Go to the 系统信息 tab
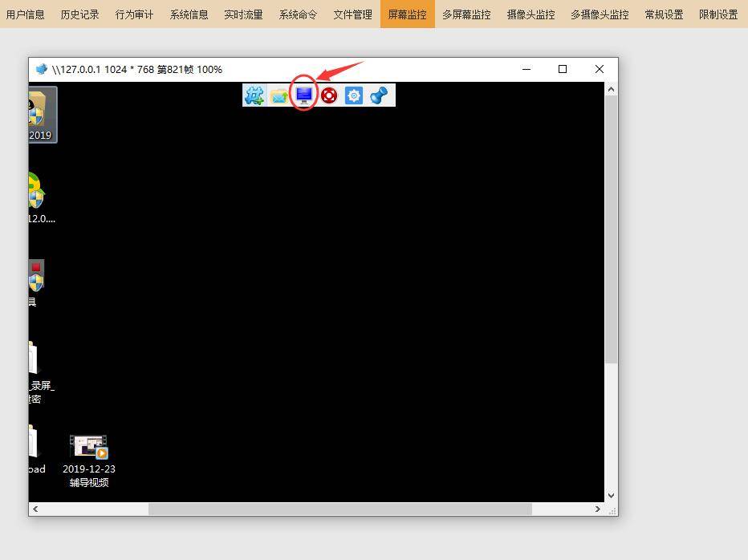The height and width of the screenshot is (560, 748). (x=189, y=14)
